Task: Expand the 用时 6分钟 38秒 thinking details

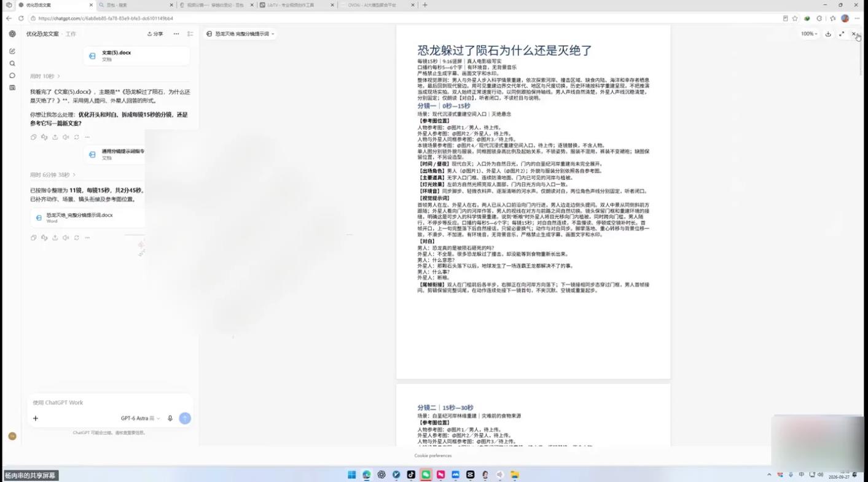Action: click(x=53, y=175)
